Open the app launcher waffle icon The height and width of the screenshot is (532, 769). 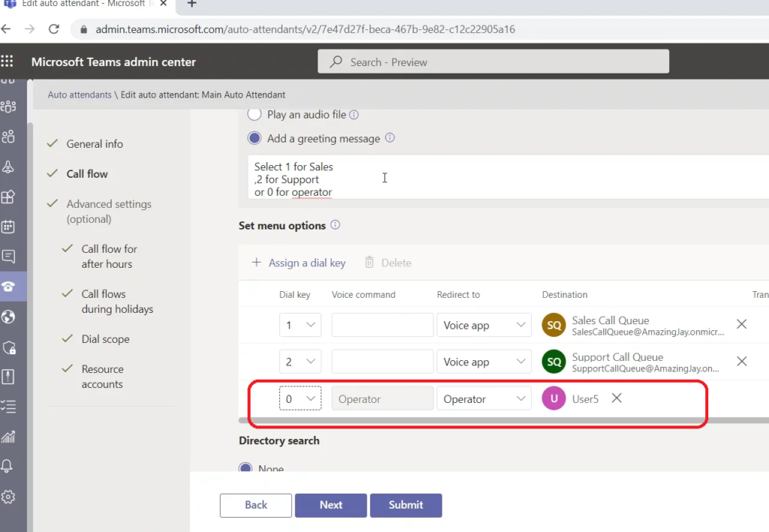point(8,62)
